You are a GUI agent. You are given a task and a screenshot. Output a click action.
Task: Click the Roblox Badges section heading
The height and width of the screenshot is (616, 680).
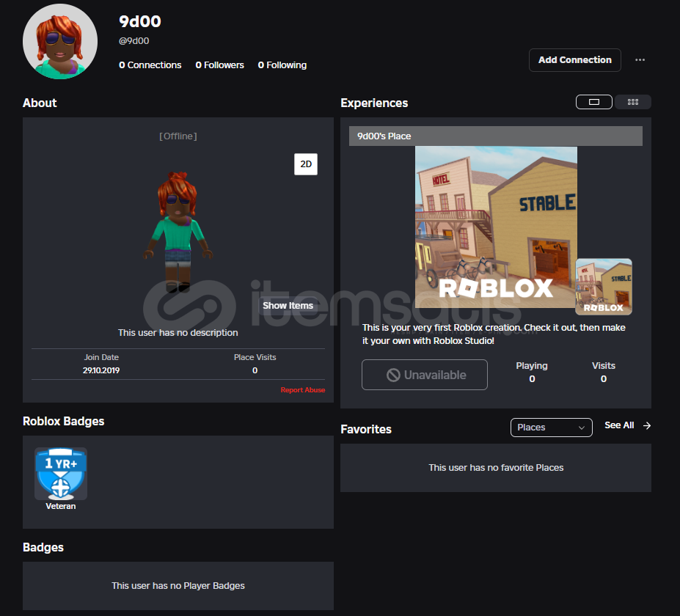[x=63, y=422]
